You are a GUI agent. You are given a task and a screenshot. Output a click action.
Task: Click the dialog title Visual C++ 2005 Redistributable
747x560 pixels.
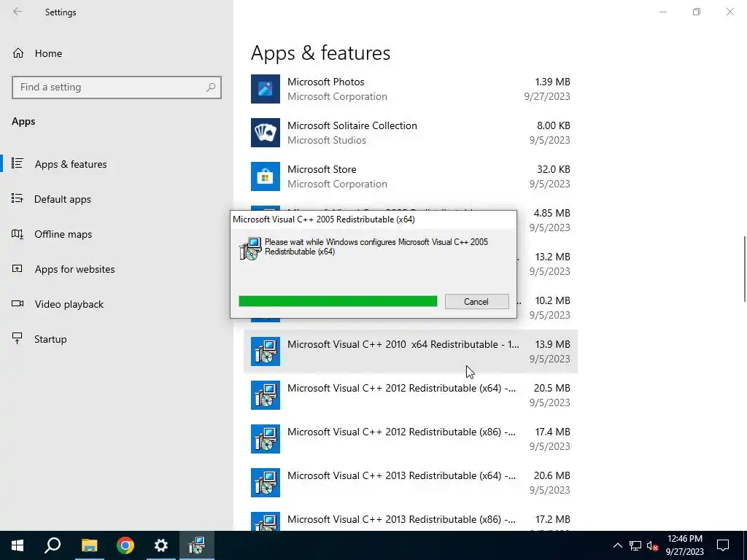324,219
